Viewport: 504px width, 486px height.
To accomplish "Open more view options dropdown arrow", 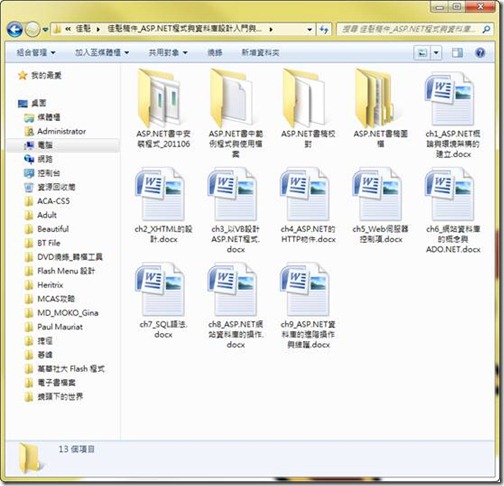I will click(436, 53).
